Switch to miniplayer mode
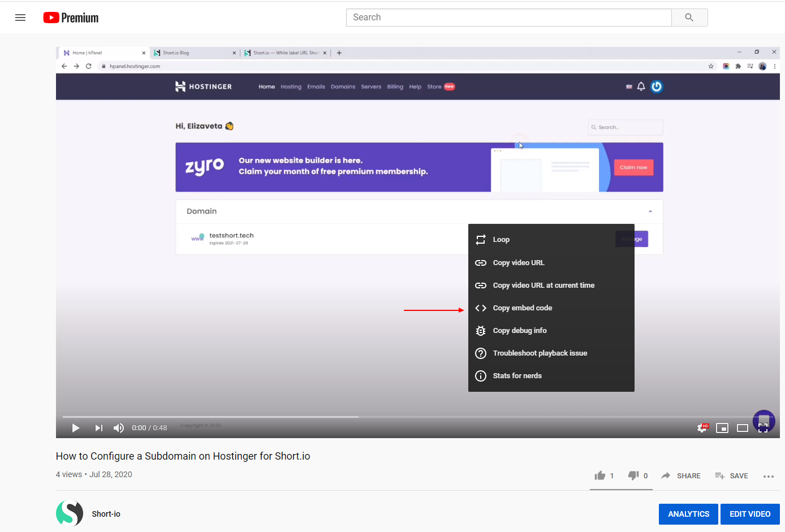 coord(722,428)
